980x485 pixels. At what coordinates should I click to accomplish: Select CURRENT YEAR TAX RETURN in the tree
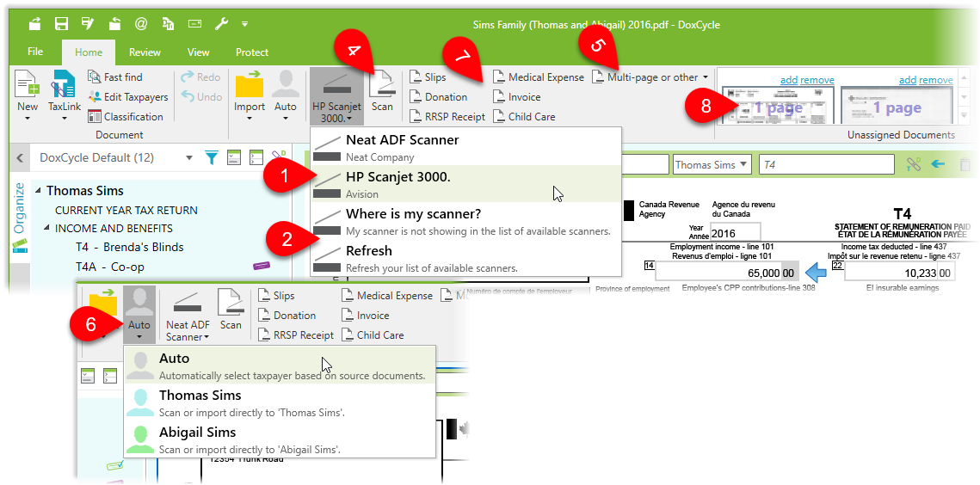(126, 210)
